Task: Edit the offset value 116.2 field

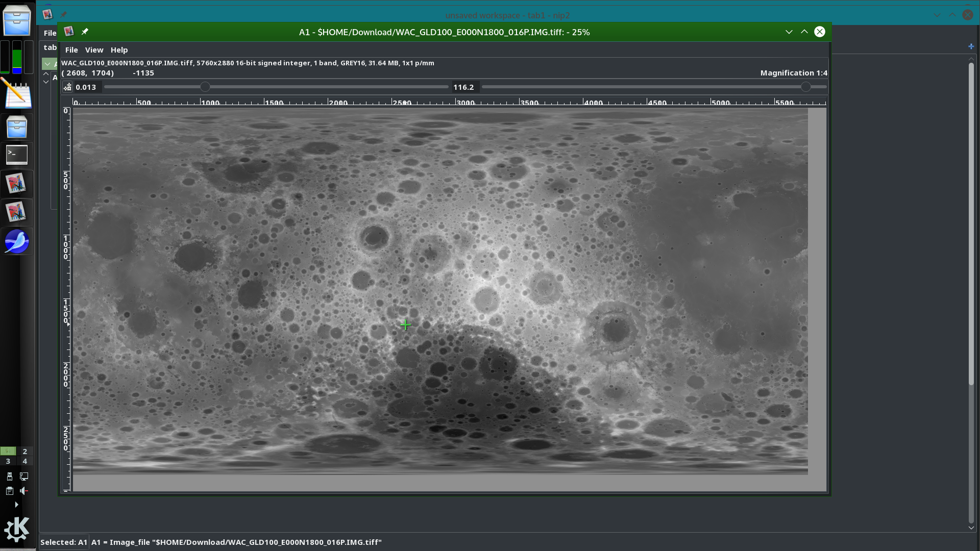Action: pyautogui.click(x=465, y=87)
